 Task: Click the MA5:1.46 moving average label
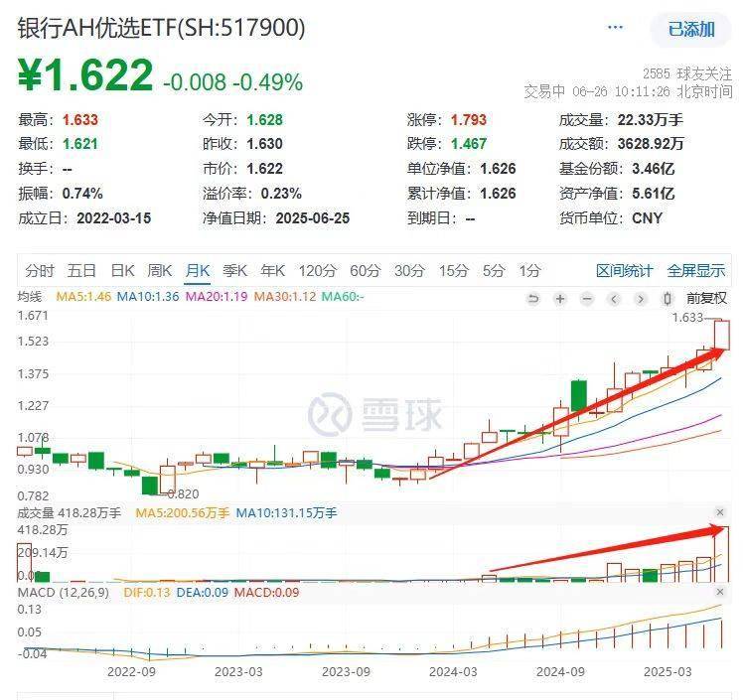point(83,297)
